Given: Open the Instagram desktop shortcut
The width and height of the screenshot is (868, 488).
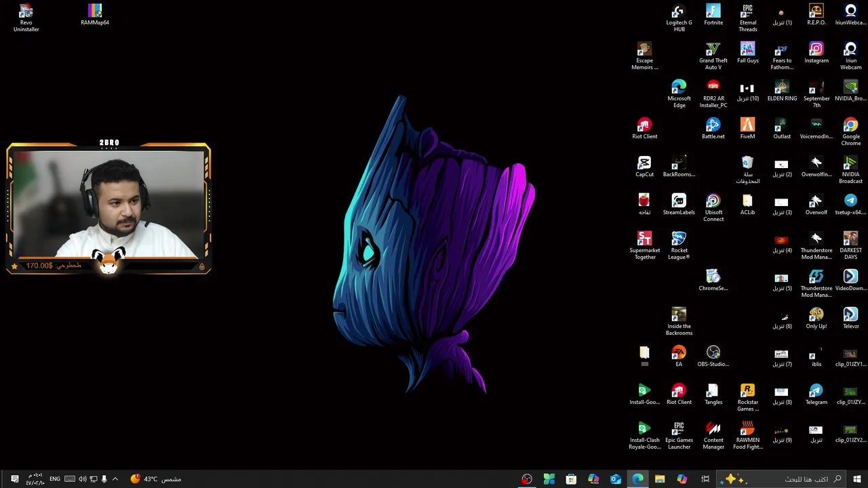Looking at the screenshot, I should [816, 53].
